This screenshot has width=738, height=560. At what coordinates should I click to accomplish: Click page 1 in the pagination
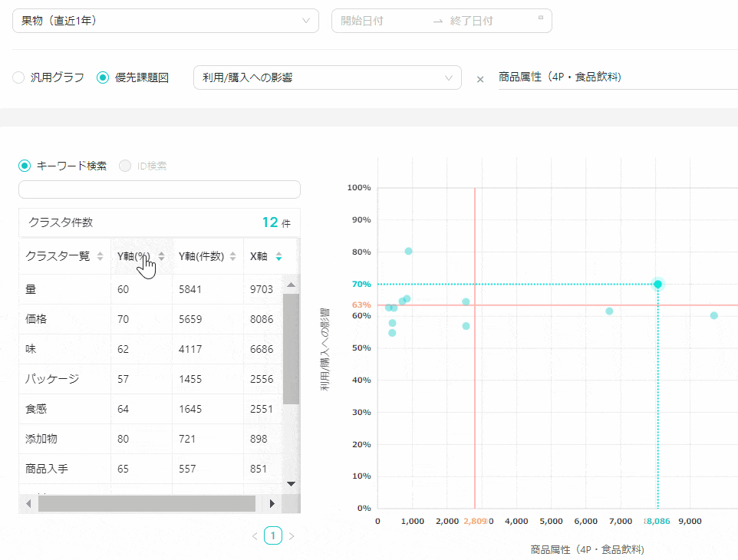273,535
